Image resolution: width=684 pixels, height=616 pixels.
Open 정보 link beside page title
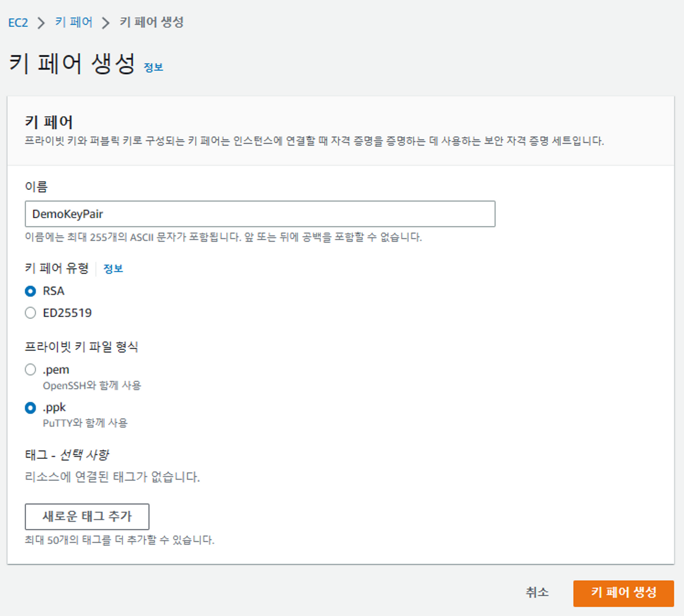153,67
